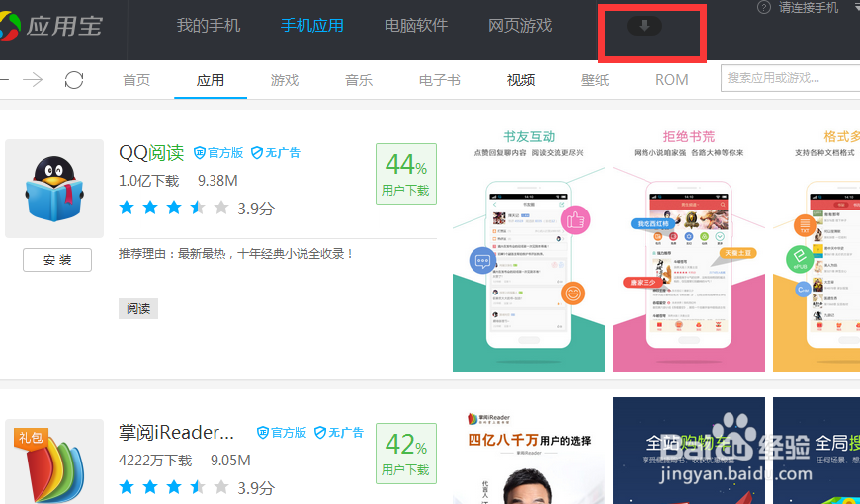
Task: Click the 42% 用户下载 badge
Action: (406, 454)
